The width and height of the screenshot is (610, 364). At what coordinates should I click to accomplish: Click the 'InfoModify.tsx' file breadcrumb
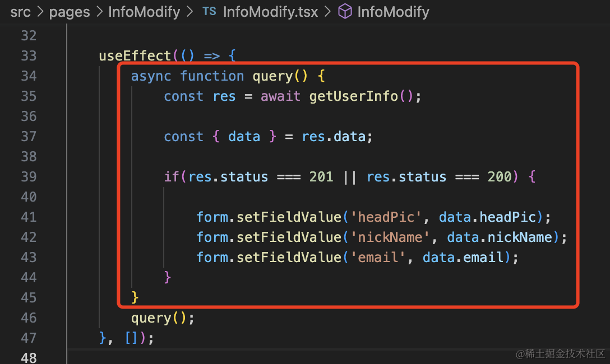[270, 12]
